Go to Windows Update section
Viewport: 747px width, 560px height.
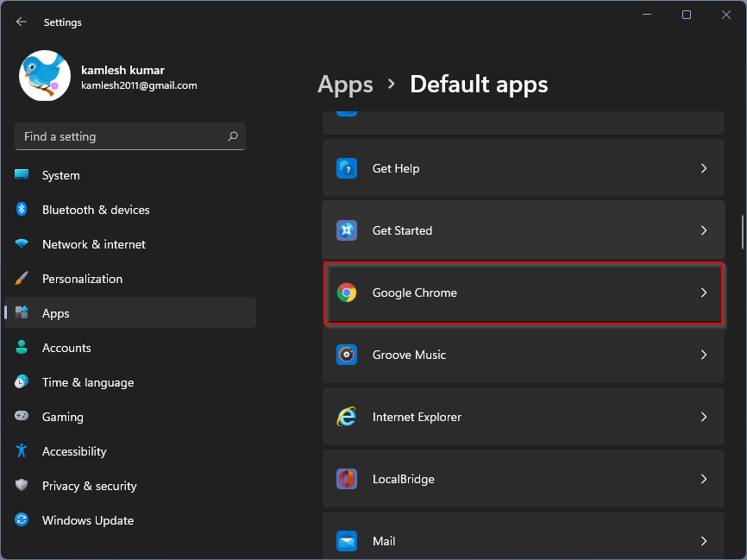coord(87,520)
